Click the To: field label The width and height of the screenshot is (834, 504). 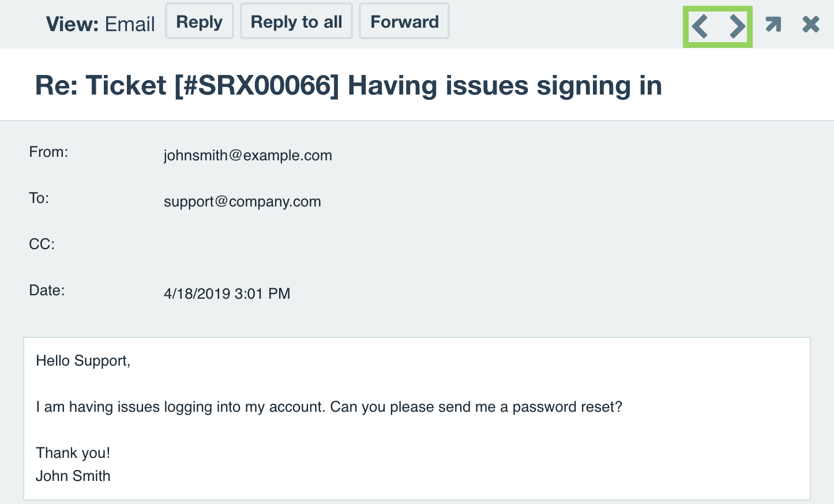(x=39, y=198)
